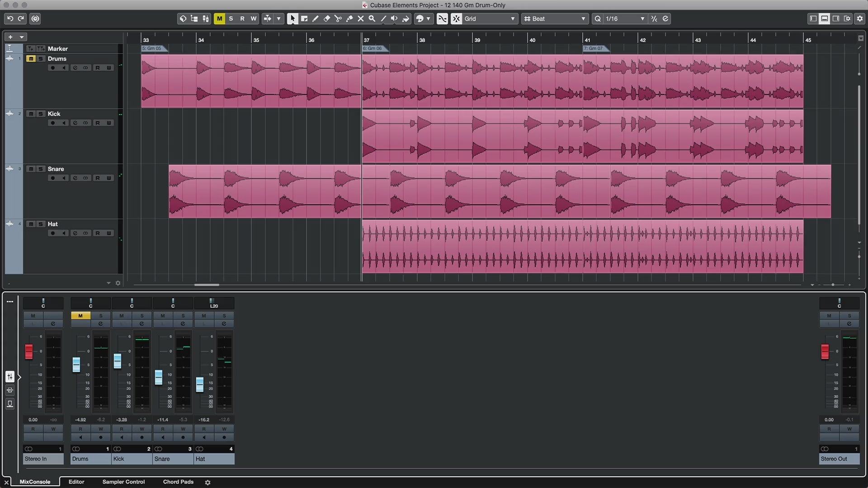Image resolution: width=868 pixels, height=488 pixels.
Task: Select the Play speaker tool
Action: pyautogui.click(x=394, y=19)
